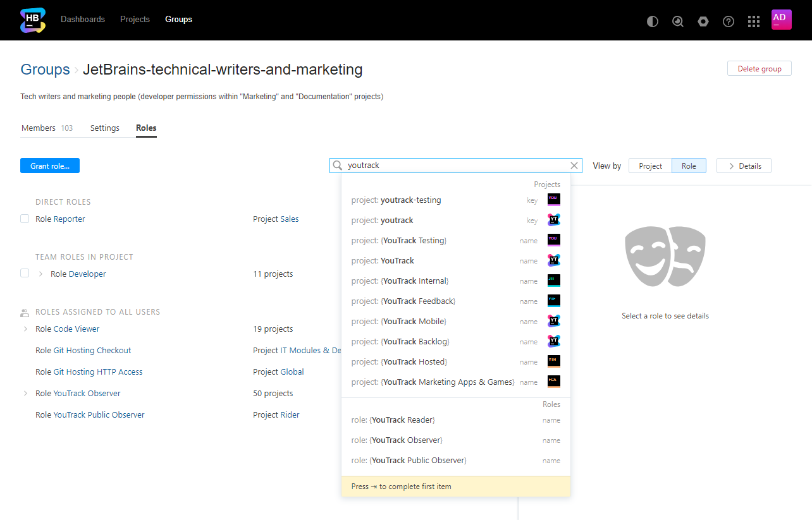Click the Grant role button

click(x=50, y=166)
